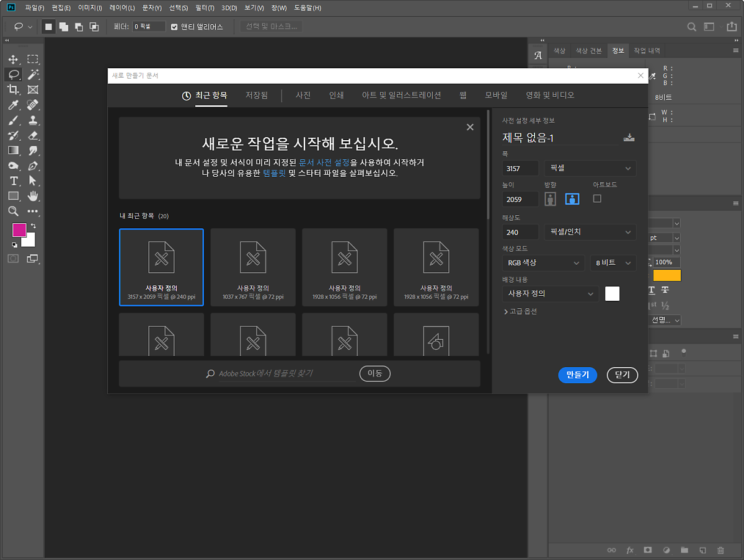Select the Zoom tool
Image resolution: width=744 pixels, height=560 pixels.
(x=13, y=211)
